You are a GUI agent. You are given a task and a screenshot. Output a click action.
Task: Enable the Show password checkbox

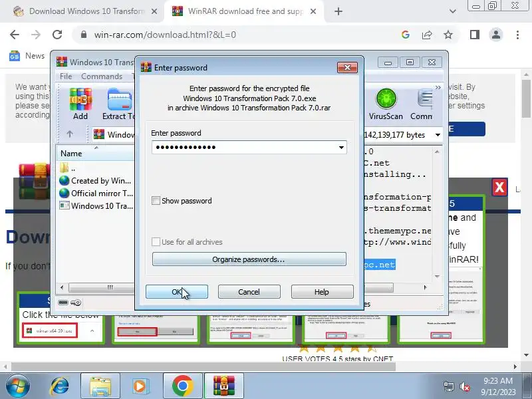click(x=156, y=201)
